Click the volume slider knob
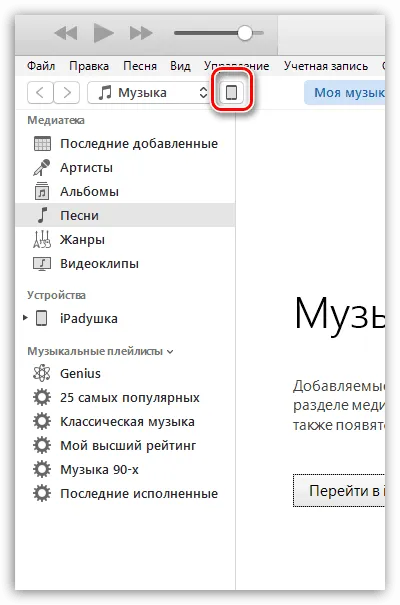Image resolution: width=400 pixels, height=605 pixels. point(244,33)
